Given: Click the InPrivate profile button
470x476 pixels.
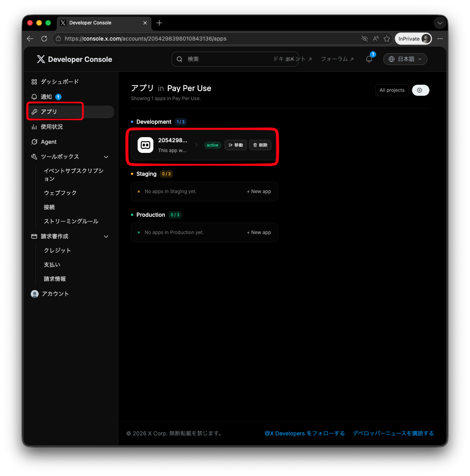Looking at the screenshot, I should coord(413,39).
